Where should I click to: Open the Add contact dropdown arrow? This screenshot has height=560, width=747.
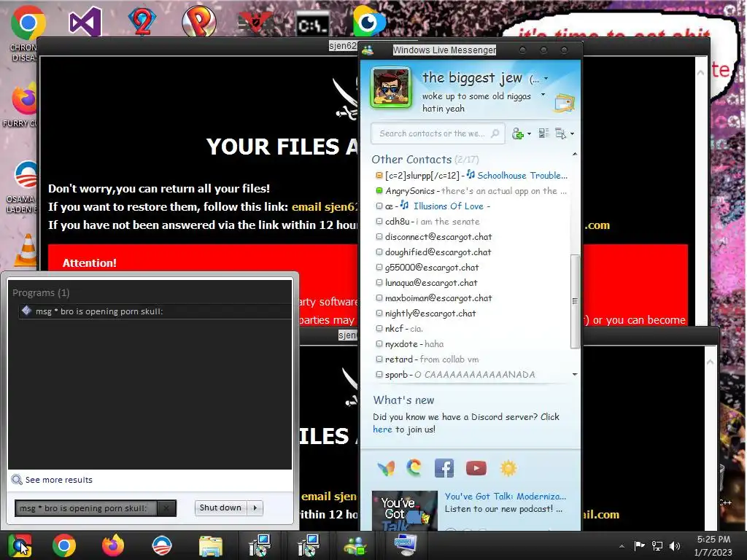click(529, 134)
